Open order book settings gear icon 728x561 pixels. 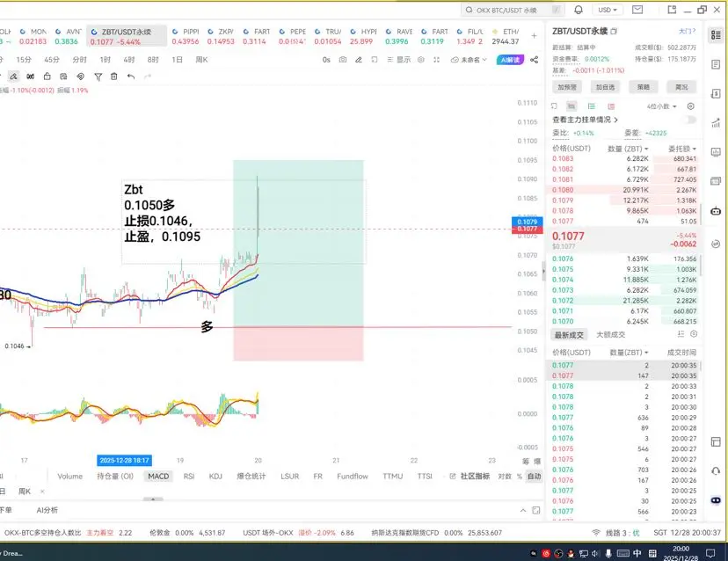tap(691, 106)
